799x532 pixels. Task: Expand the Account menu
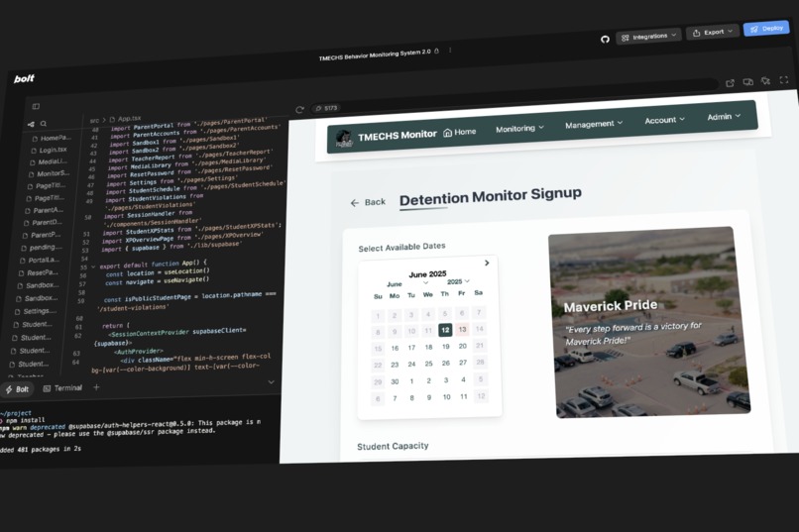pyautogui.click(x=664, y=120)
